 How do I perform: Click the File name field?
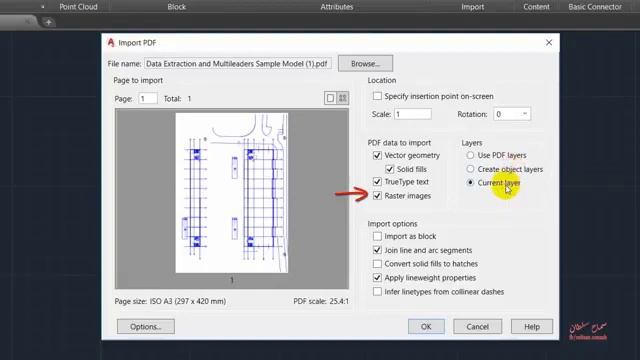click(238, 64)
